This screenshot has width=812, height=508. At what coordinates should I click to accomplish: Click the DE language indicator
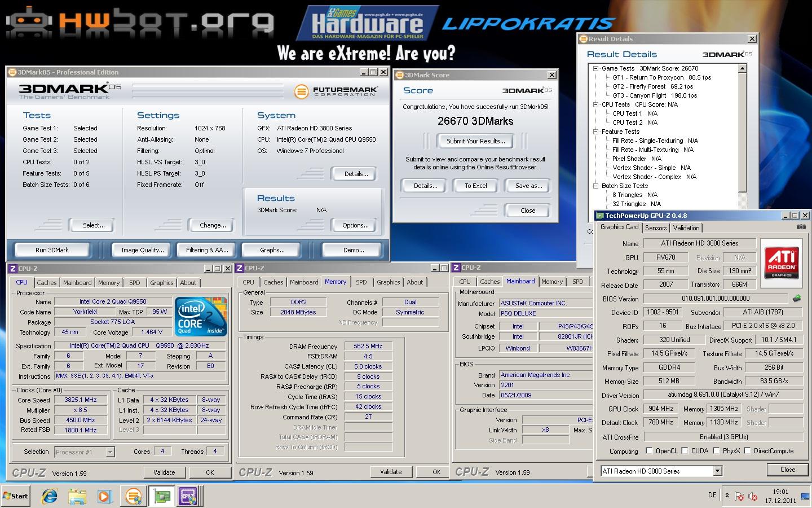712,495
